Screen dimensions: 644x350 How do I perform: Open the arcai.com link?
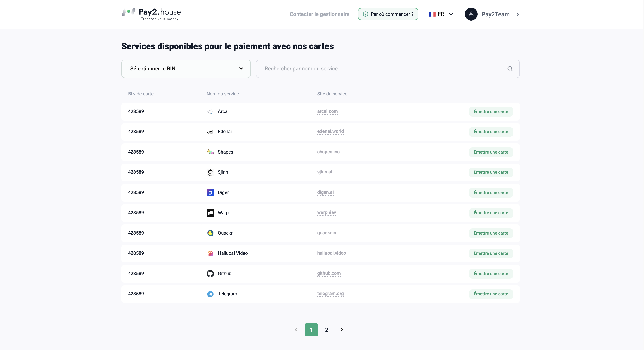click(x=328, y=111)
